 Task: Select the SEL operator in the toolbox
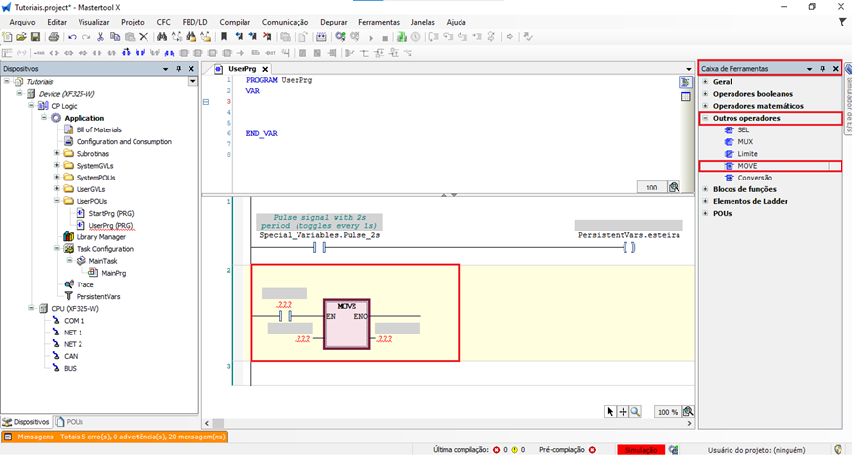click(x=743, y=129)
